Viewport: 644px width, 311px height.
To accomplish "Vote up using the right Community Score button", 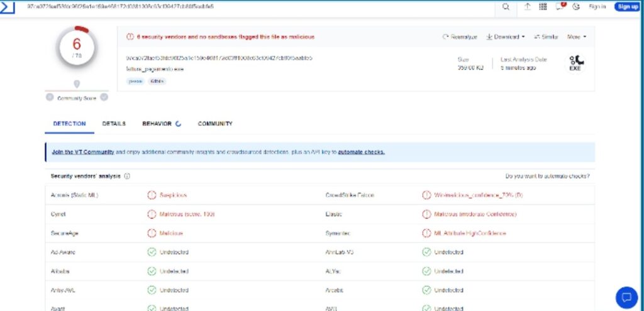I will 104,97.
